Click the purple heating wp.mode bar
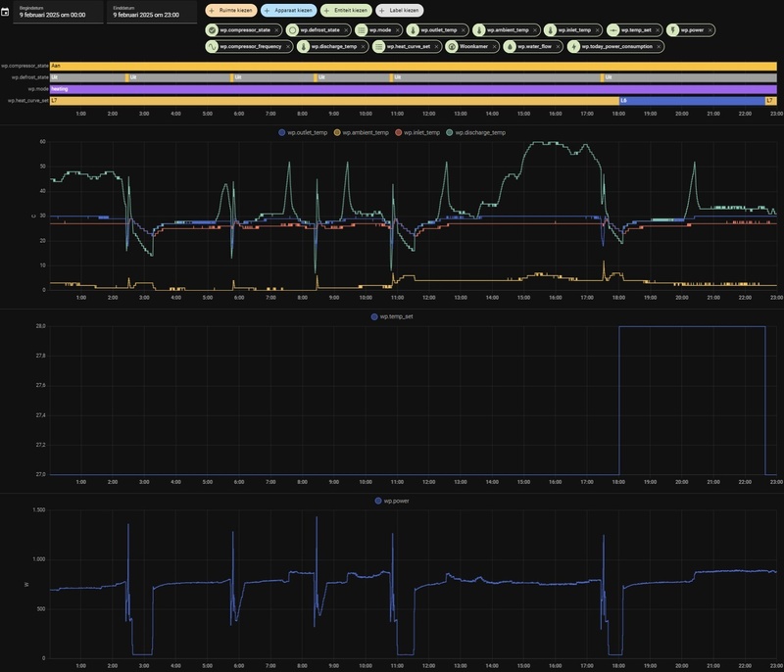The image size is (784, 672). (413, 89)
